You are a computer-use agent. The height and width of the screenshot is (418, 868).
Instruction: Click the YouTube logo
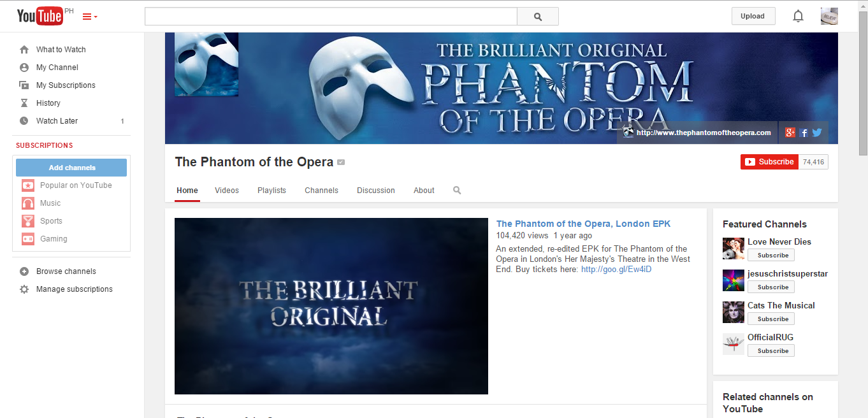(x=40, y=17)
